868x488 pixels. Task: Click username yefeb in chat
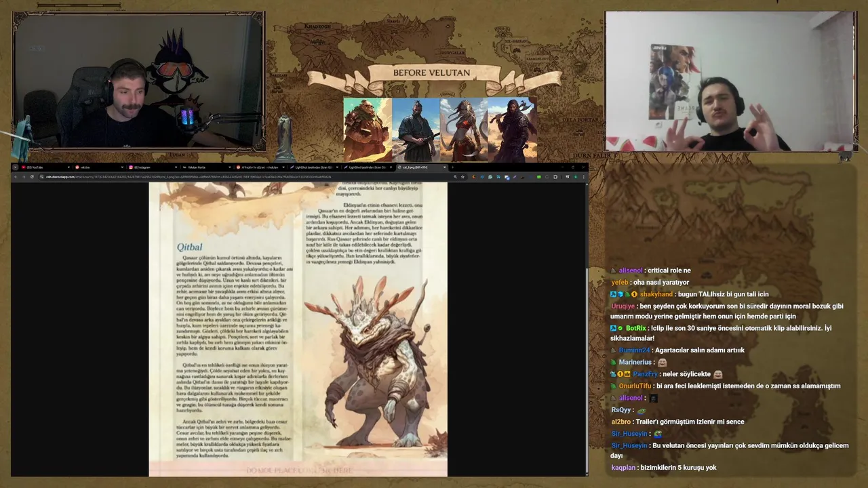click(x=620, y=283)
